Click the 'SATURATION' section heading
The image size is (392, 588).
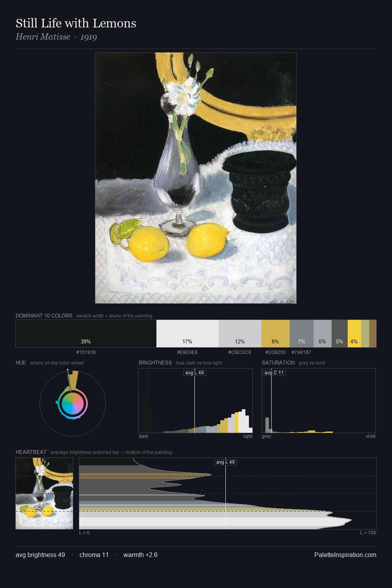point(278,363)
